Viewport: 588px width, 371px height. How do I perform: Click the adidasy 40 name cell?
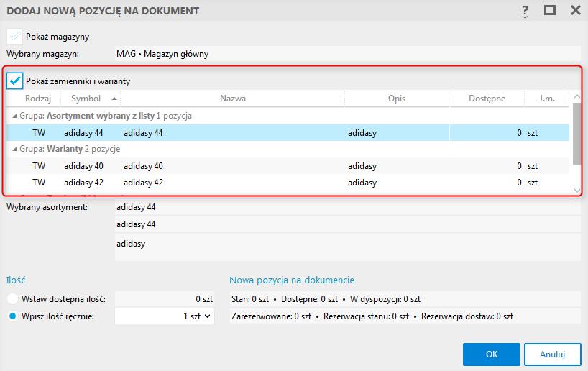(143, 166)
